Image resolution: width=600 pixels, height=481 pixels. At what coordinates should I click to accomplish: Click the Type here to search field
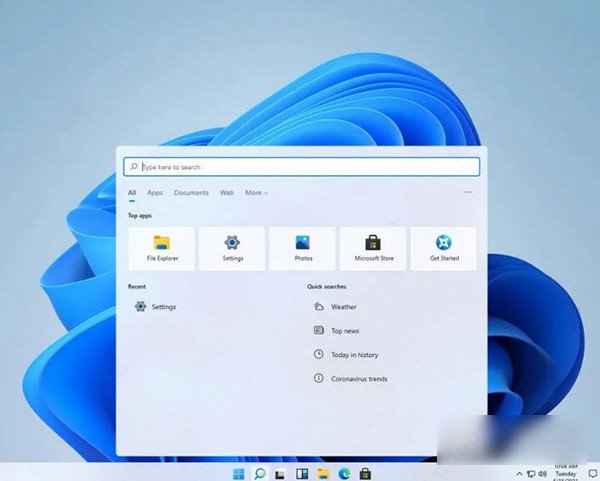click(301, 167)
